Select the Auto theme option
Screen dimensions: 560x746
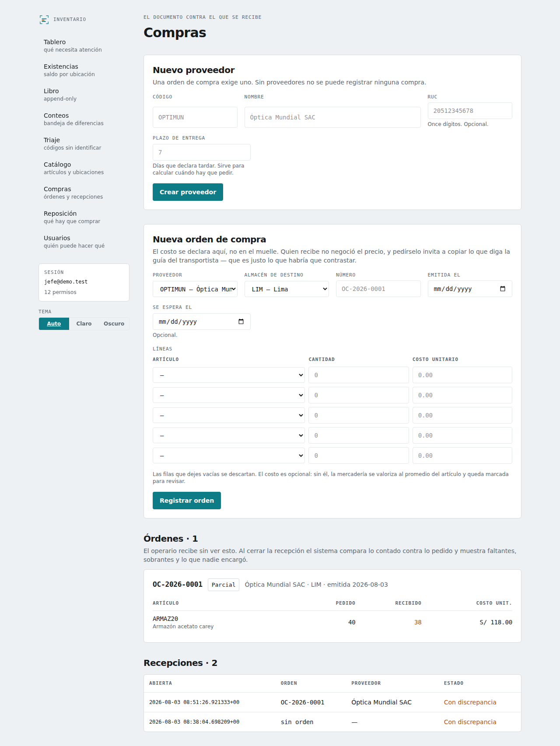[x=54, y=324]
